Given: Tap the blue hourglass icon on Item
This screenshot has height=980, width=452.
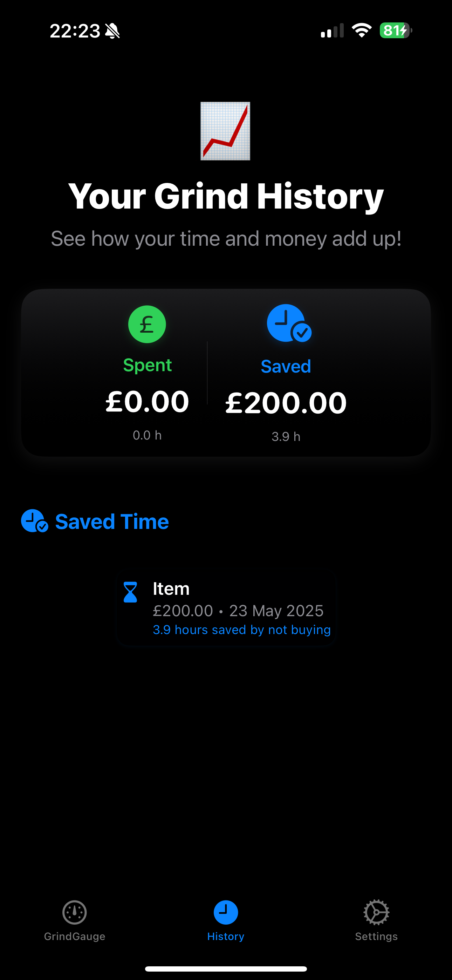Looking at the screenshot, I should coord(130,592).
